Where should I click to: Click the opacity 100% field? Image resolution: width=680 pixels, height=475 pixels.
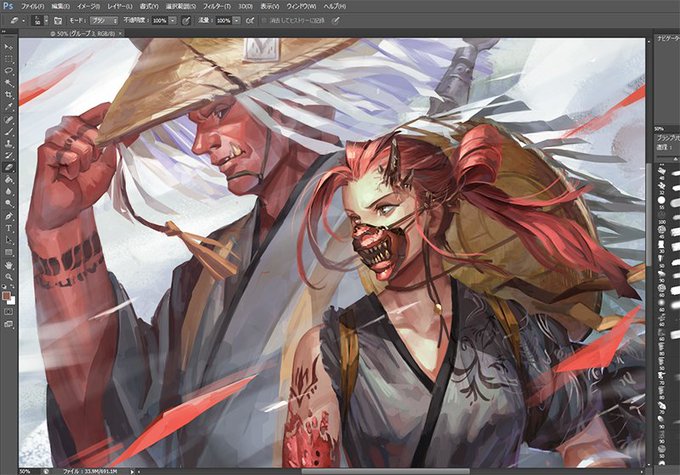click(159, 20)
